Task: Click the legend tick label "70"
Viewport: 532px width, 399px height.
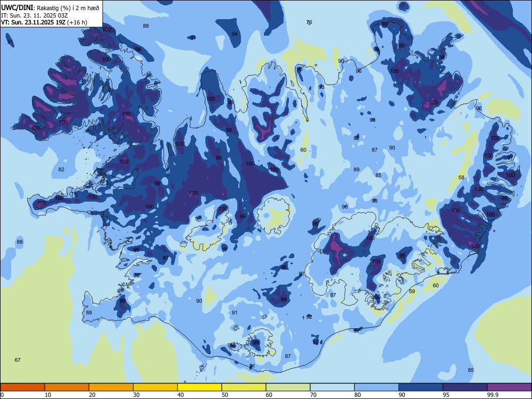Action: [x=313, y=395]
